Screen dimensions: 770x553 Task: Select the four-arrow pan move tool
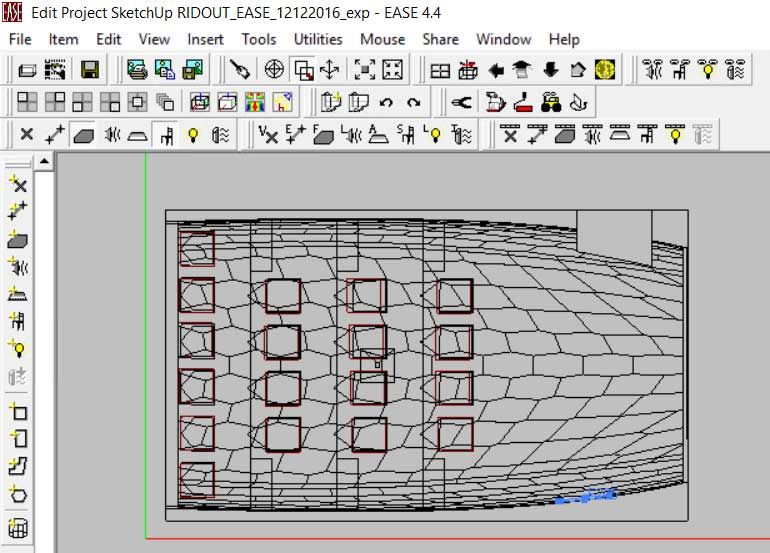pyautogui.click(x=330, y=70)
